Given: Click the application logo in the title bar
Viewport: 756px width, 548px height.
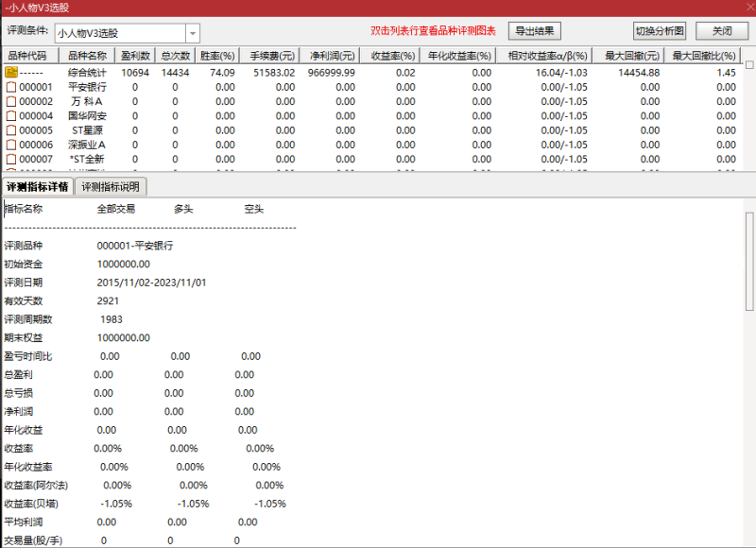Looking at the screenshot, I should [x=8, y=8].
